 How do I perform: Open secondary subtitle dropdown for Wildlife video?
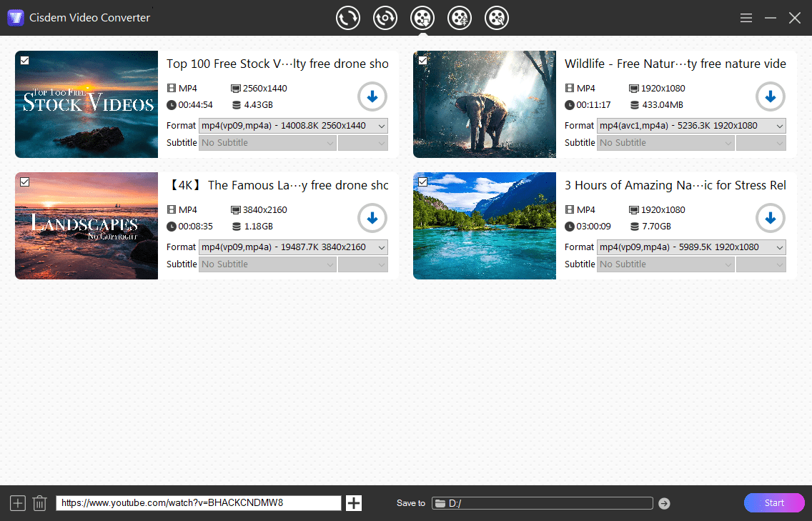(761, 143)
